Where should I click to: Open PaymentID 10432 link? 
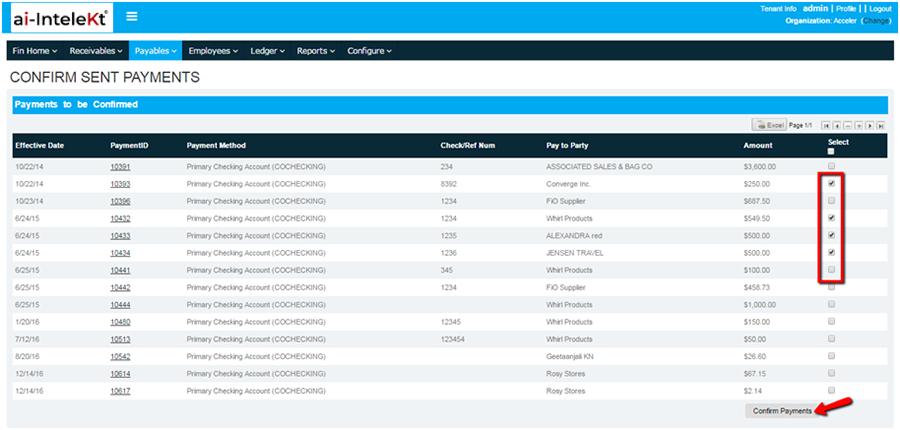(x=120, y=219)
